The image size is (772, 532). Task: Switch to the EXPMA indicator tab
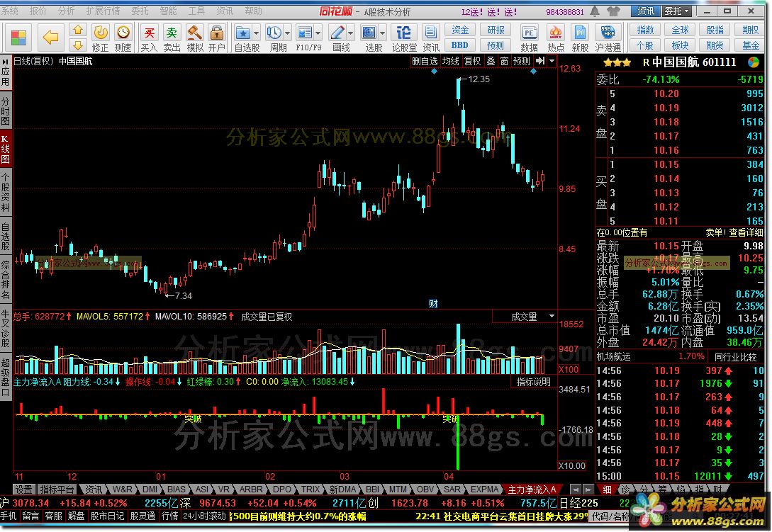pyautogui.click(x=484, y=489)
